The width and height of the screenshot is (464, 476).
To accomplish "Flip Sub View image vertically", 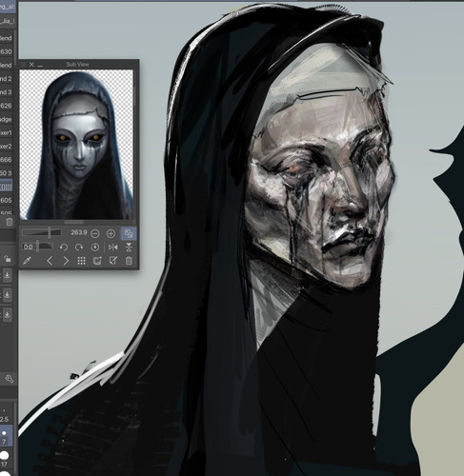I will click(x=129, y=248).
